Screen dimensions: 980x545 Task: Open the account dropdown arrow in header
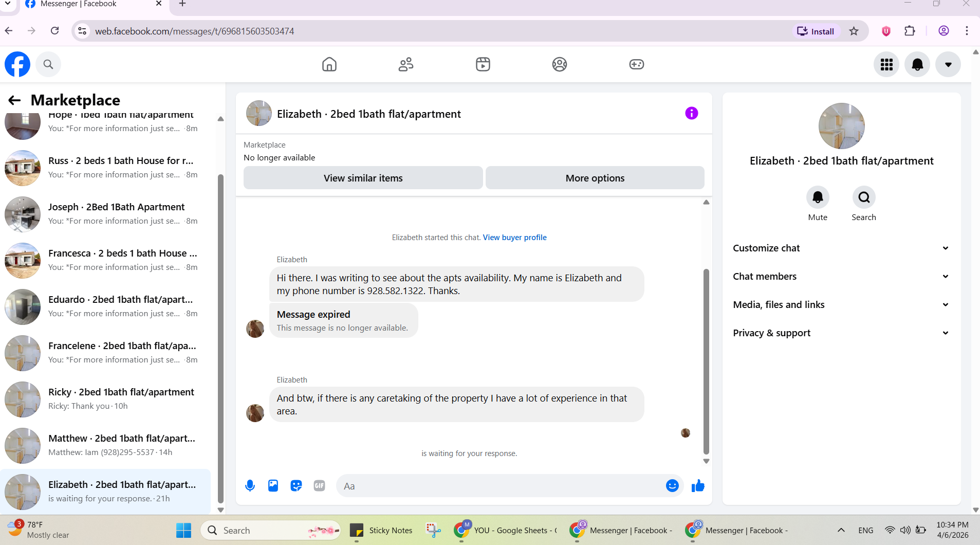click(x=948, y=64)
